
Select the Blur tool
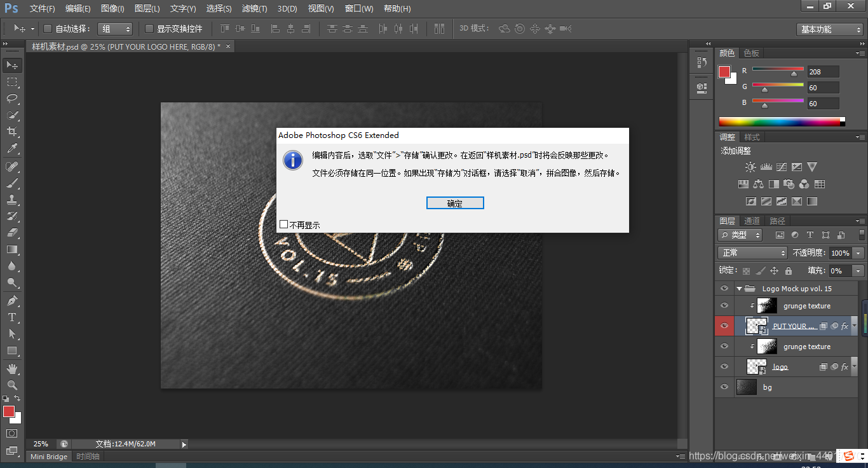pos(12,266)
